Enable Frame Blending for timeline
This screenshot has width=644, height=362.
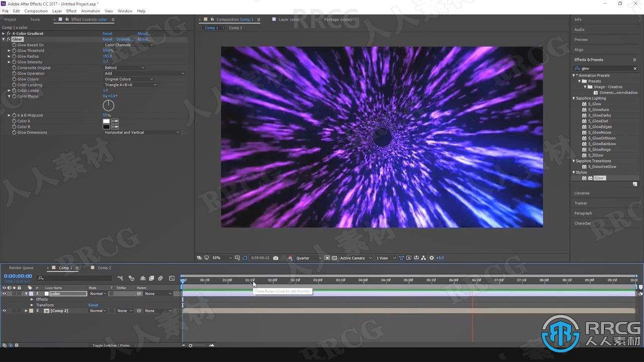tap(151, 278)
